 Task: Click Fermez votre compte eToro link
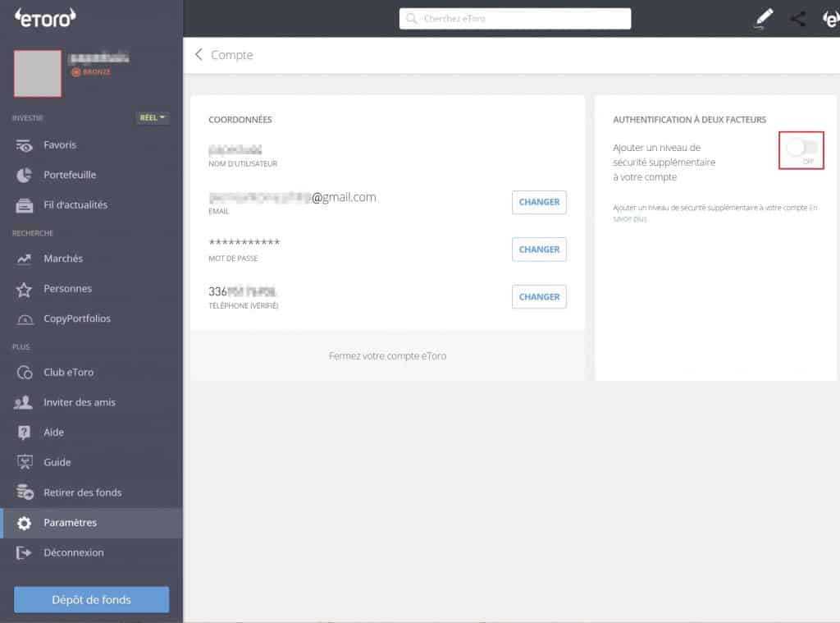[x=387, y=355]
